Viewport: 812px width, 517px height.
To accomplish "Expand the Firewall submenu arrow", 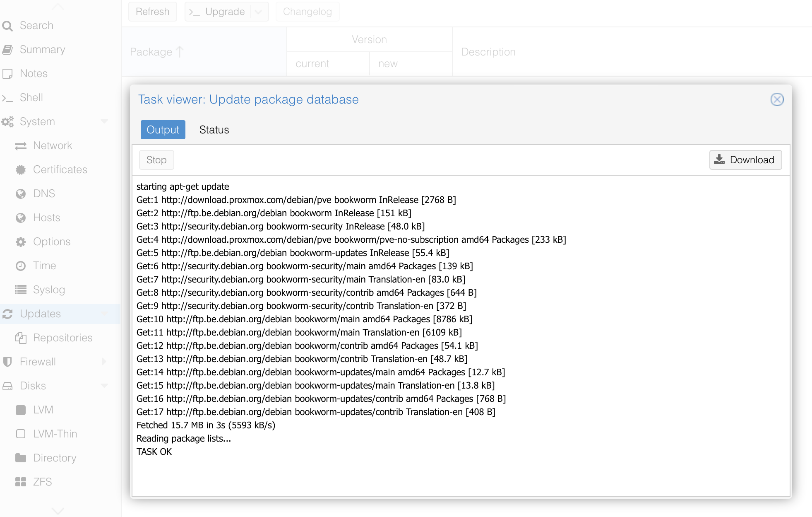I will 104,362.
